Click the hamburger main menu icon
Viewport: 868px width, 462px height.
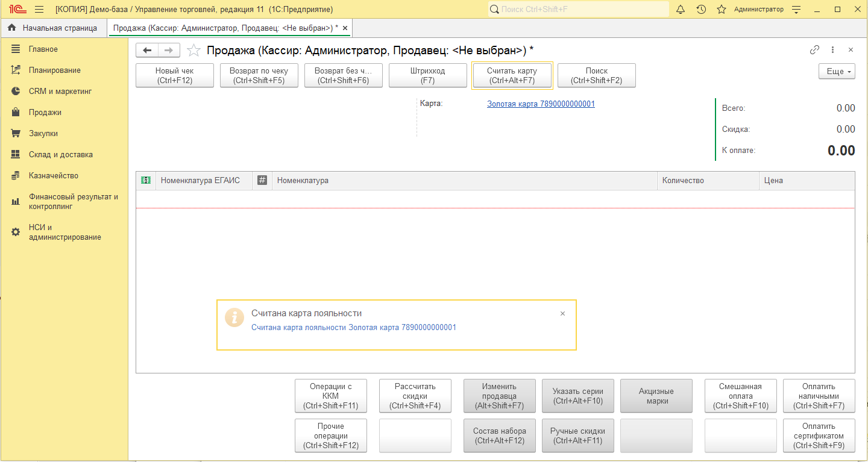coord(39,10)
